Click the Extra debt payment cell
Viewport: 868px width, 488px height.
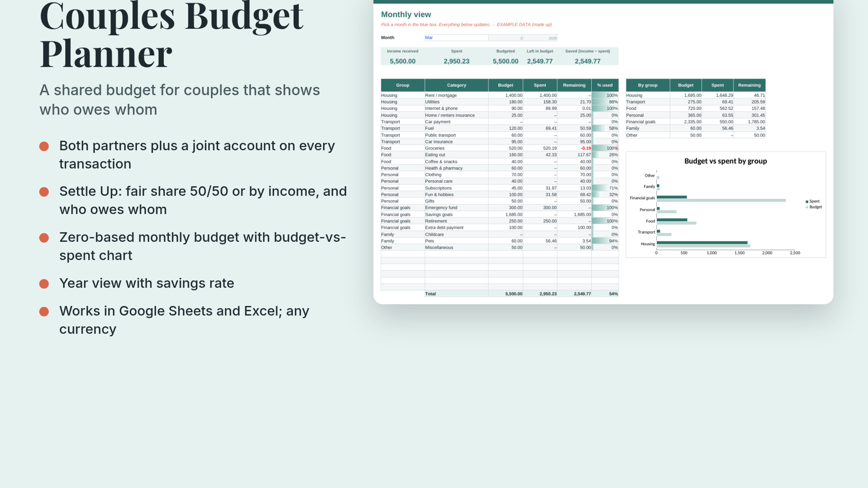(456, 227)
